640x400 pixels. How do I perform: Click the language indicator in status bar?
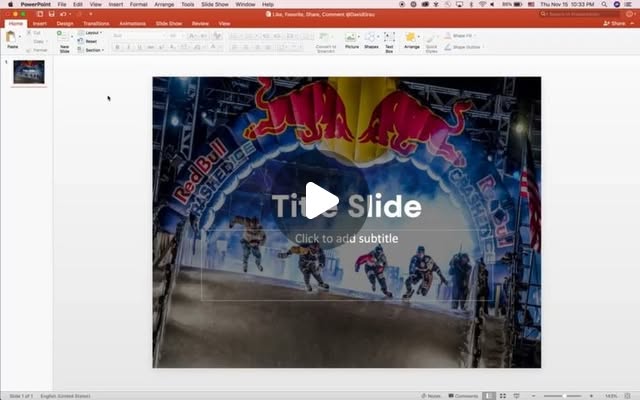pyautogui.click(x=65, y=396)
